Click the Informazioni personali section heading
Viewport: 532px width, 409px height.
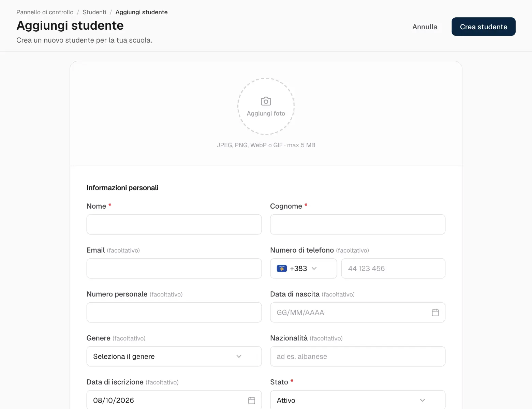tap(122, 188)
